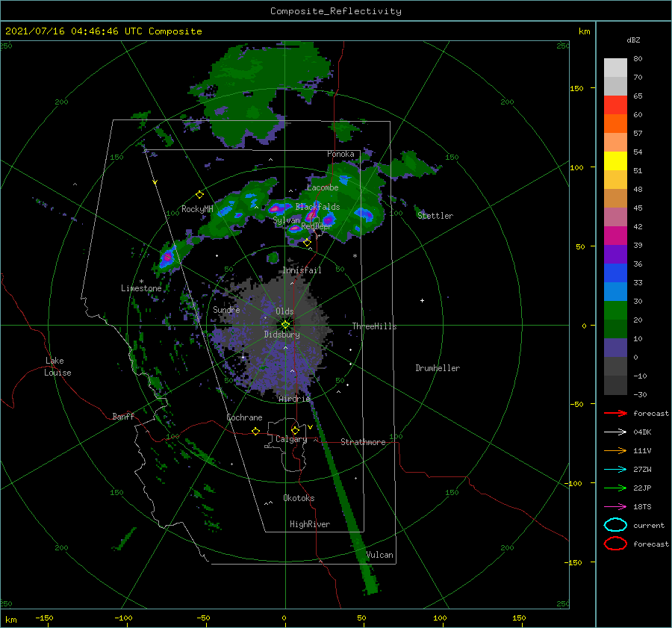
Task: Click the white 04DK arrow icon
Action: coord(615,432)
